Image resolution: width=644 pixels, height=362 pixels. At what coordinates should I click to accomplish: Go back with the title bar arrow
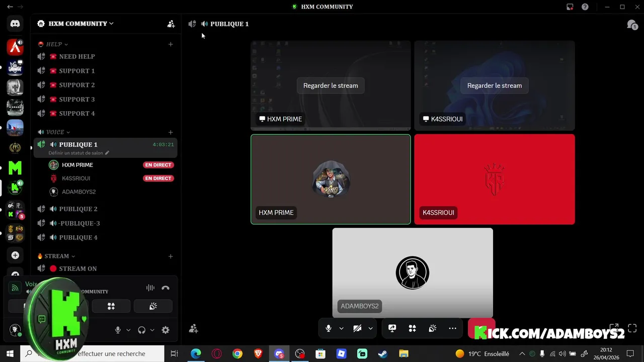pyautogui.click(x=10, y=7)
